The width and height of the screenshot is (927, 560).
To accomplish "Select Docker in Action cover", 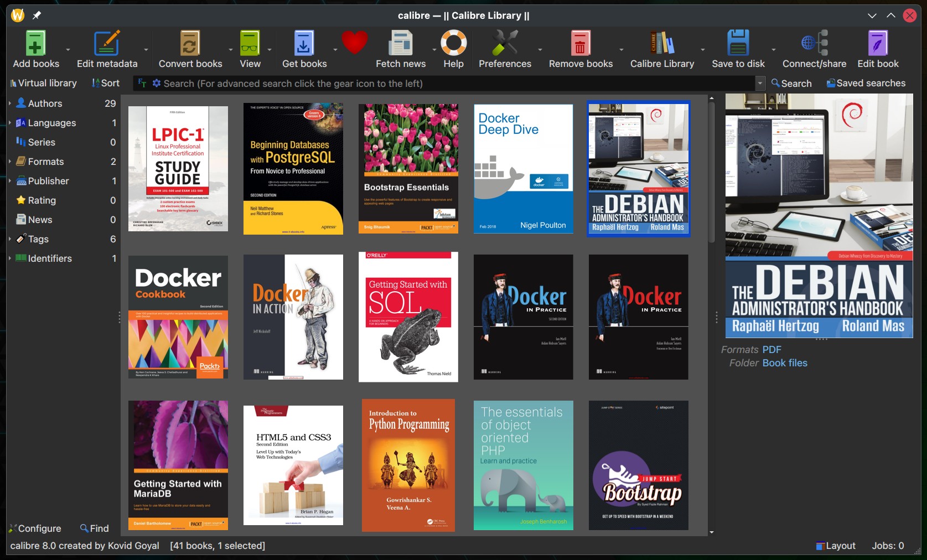I will pyautogui.click(x=293, y=317).
